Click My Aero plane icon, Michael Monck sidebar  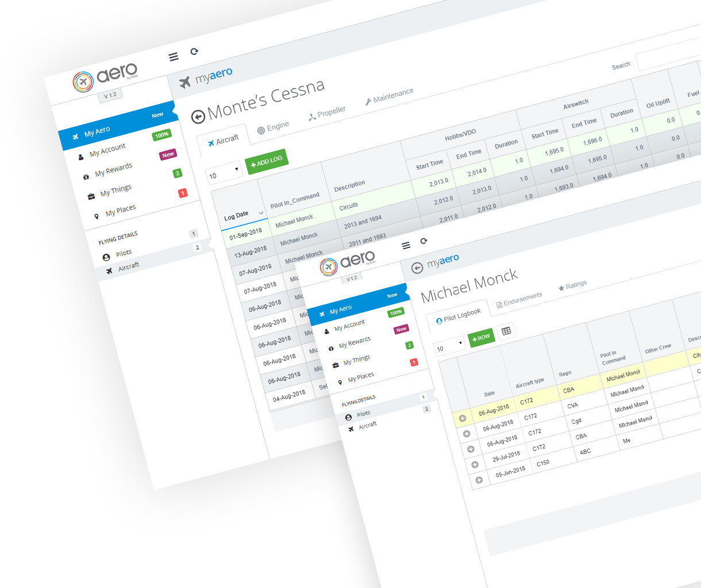click(322, 314)
